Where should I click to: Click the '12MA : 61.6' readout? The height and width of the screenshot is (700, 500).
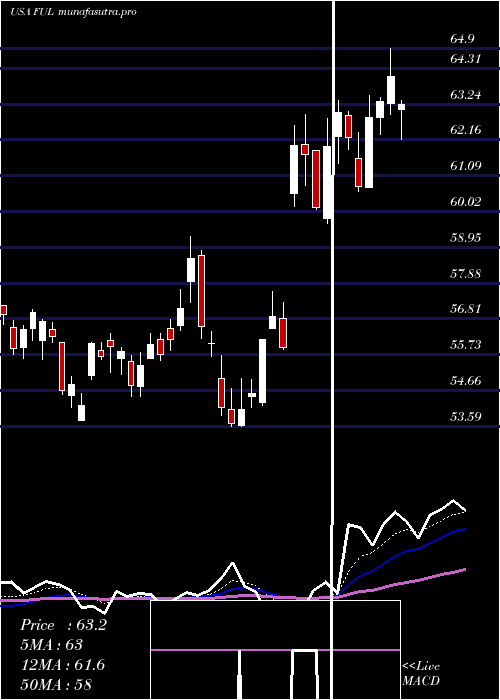(x=62, y=665)
